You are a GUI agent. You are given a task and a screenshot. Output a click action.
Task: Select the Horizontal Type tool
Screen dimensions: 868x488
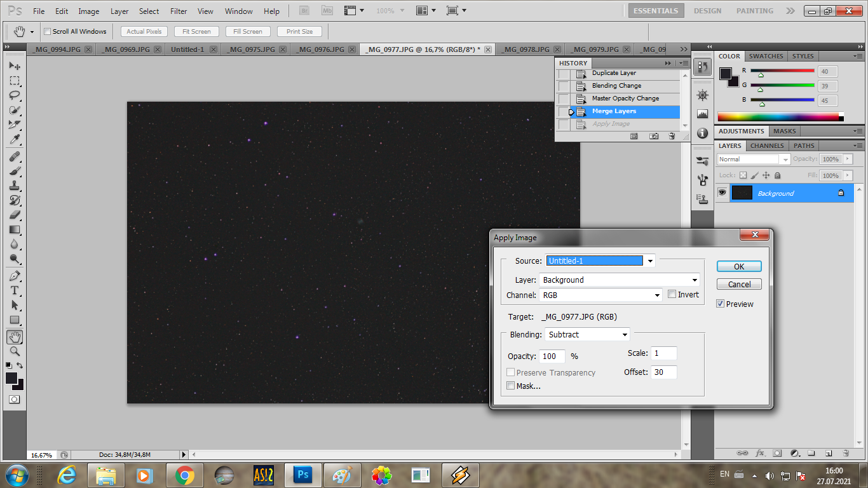(15, 290)
